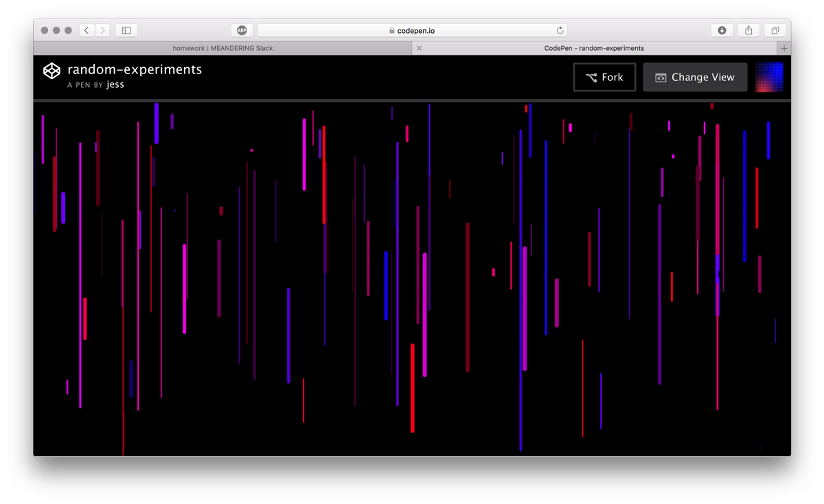Image resolution: width=824 pixels, height=504 pixels.
Task: Click the Safari forward arrow button
Action: click(103, 30)
